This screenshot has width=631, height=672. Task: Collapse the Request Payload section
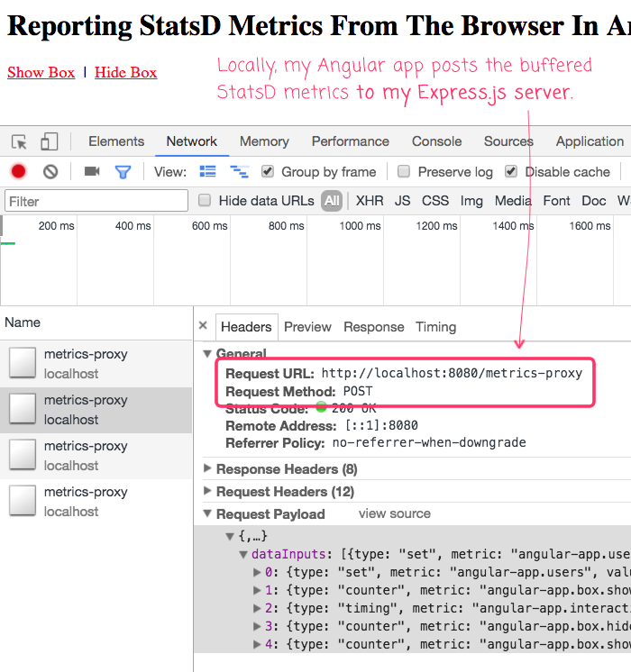[x=207, y=513]
